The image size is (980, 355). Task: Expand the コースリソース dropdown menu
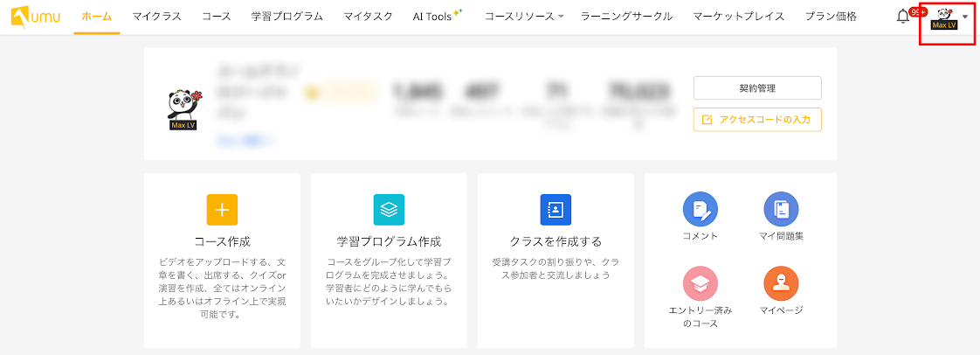(x=524, y=17)
